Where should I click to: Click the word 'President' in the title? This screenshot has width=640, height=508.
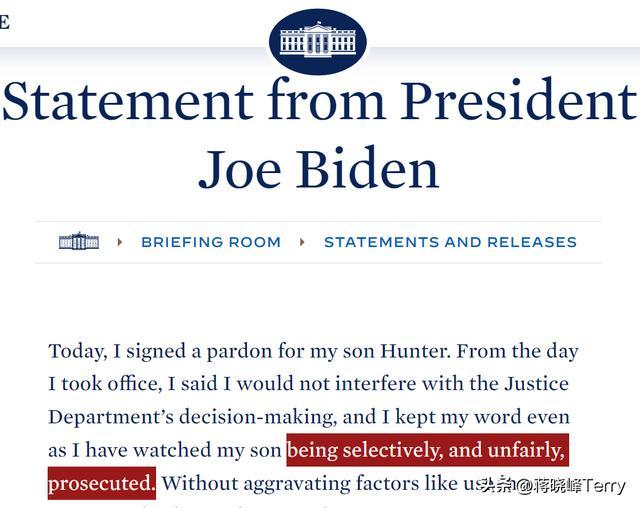[x=519, y=100]
